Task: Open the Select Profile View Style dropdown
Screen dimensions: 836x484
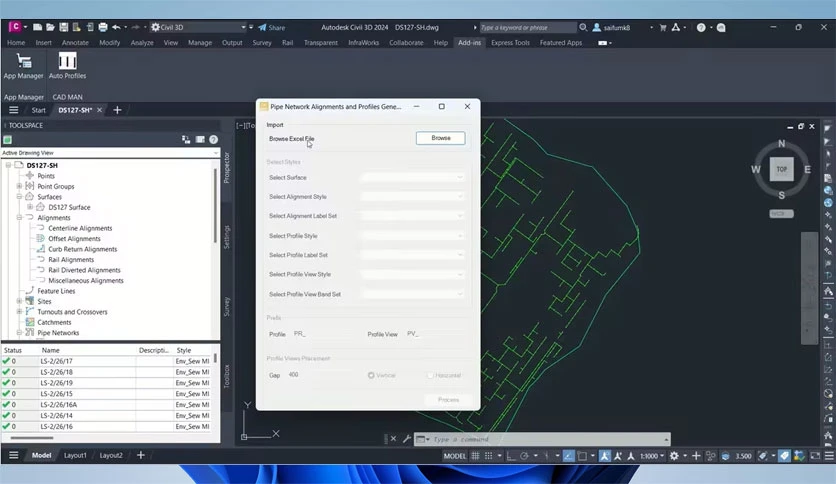Action: pyautogui.click(x=412, y=275)
